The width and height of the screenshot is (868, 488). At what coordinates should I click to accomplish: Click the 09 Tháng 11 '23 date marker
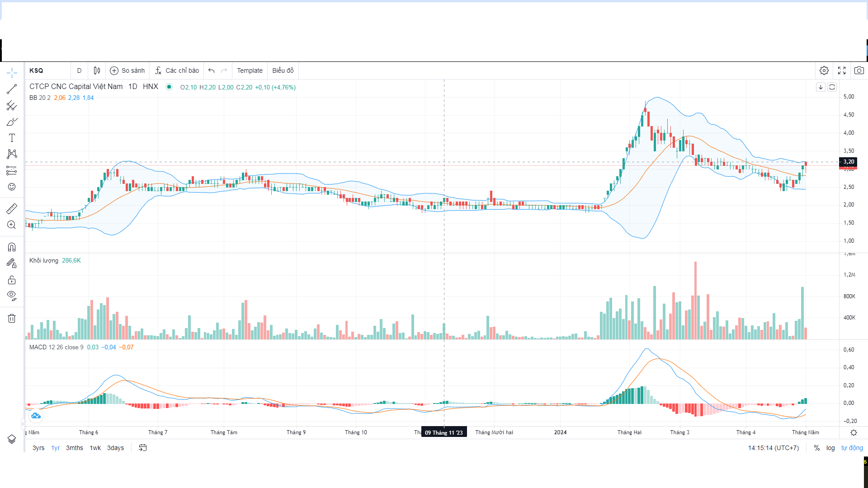click(x=443, y=432)
